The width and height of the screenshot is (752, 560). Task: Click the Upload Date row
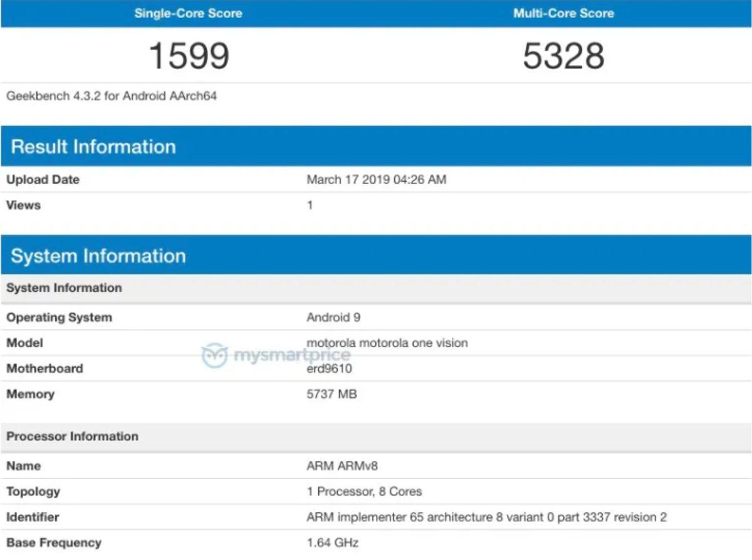[42, 179]
